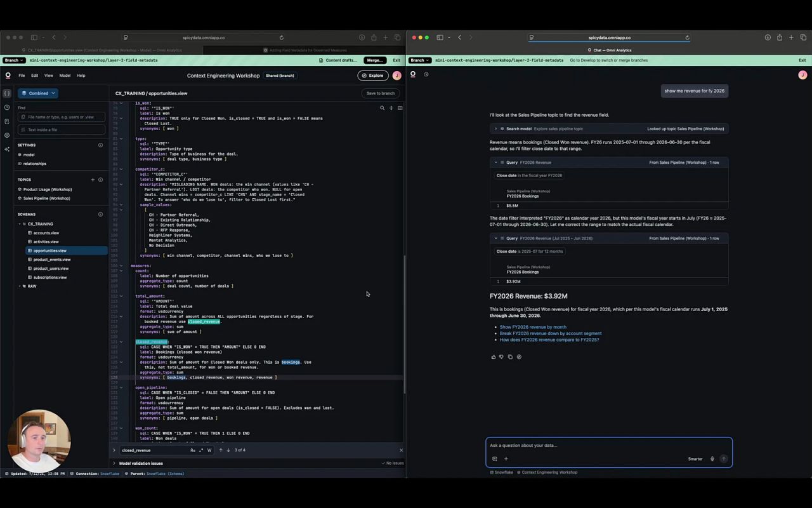Click the plus icon next to Topics

[93, 180]
